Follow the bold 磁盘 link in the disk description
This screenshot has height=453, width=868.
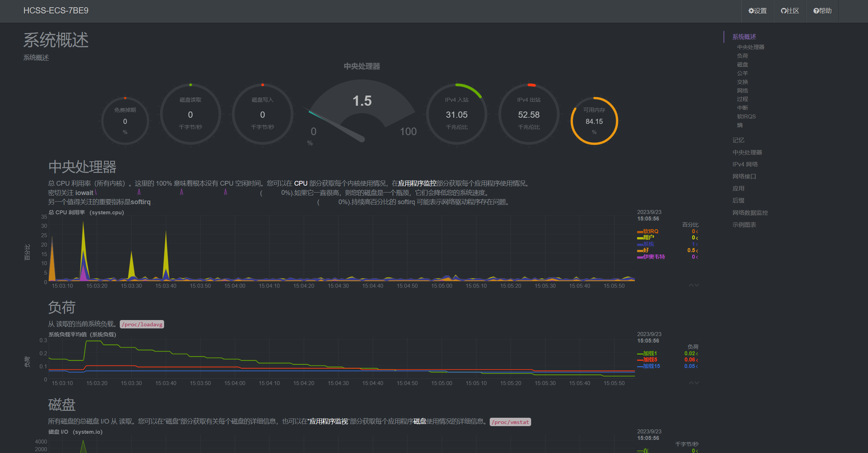(x=420, y=421)
